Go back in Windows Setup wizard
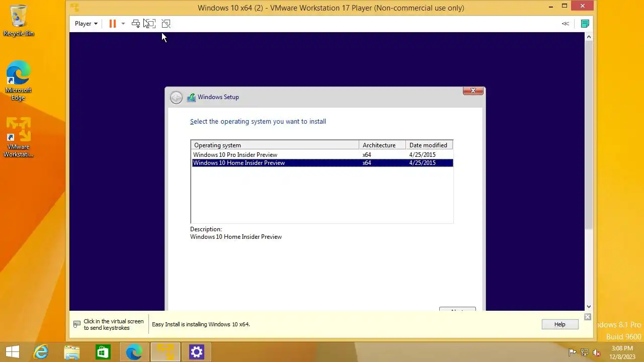The image size is (644, 362). pyautogui.click(x=176, y=98)
